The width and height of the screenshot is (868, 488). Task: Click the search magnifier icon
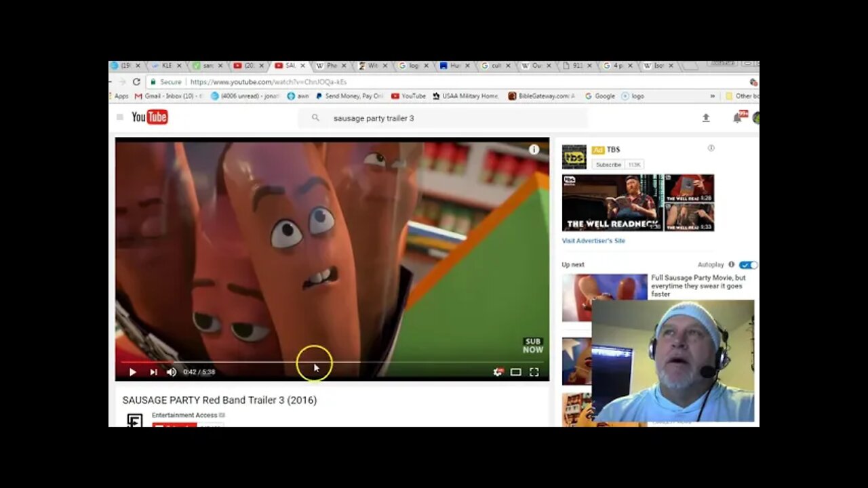315,118
